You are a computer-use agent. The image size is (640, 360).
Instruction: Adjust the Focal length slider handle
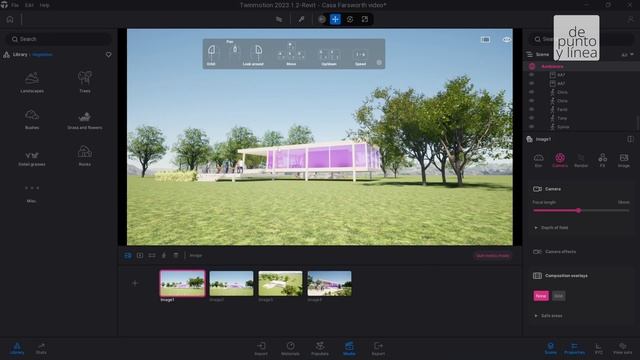pos(578,211)
